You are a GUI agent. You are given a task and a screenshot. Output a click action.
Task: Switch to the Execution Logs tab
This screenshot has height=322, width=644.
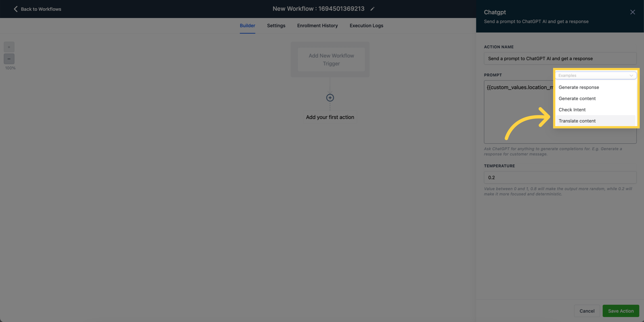click(366, 25)
